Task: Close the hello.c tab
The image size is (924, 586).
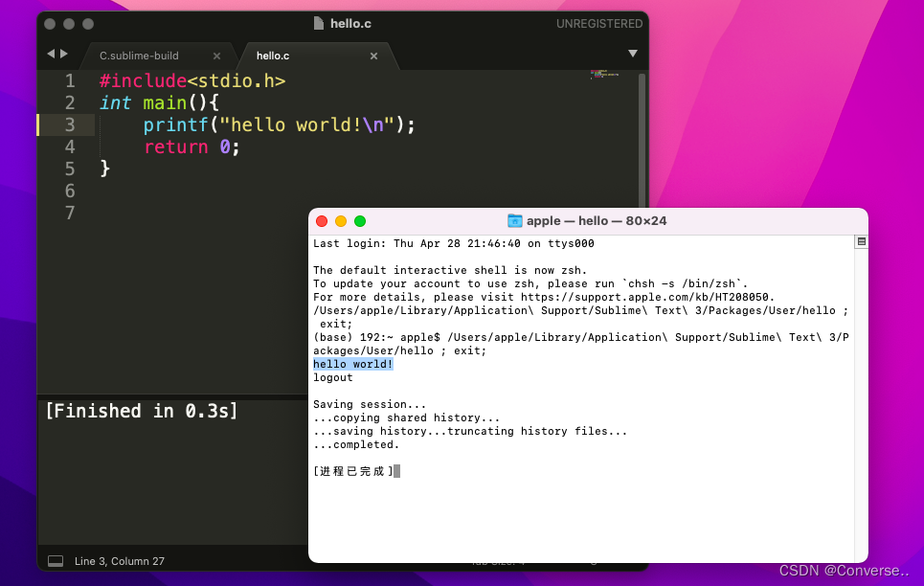Action: (373, 56)
